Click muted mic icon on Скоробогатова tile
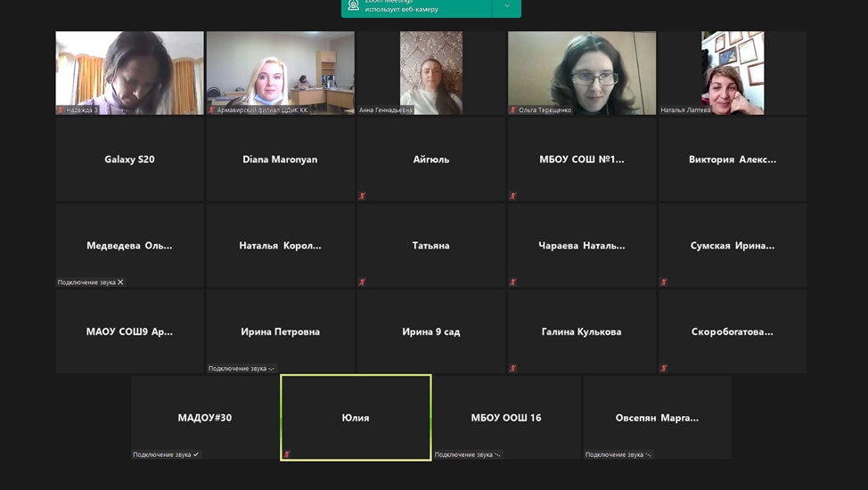This screenshot has width=868, height=490. [x=664, y=368]
